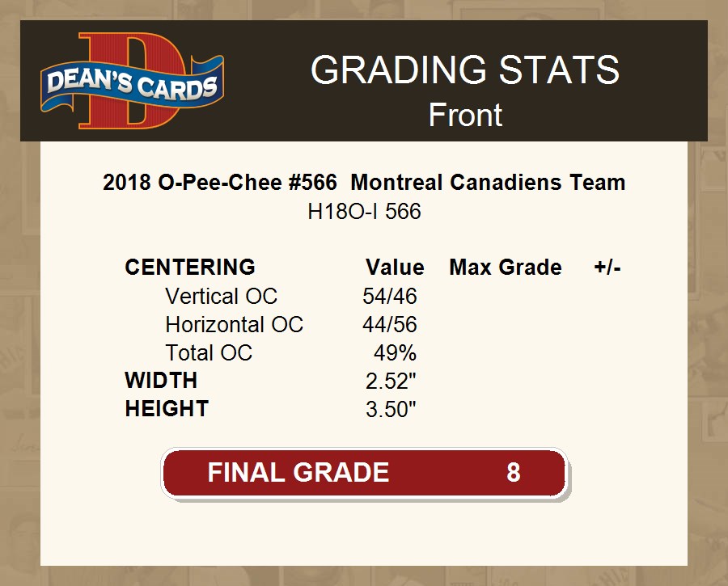Click the WIDTH label
The height and width of the screenshot is (586, 728).
coord(161,381)
